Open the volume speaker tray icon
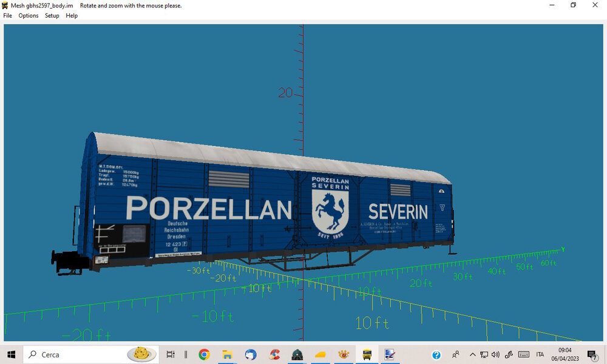This screenshot has width=607, height=364. tap(495, 354)
